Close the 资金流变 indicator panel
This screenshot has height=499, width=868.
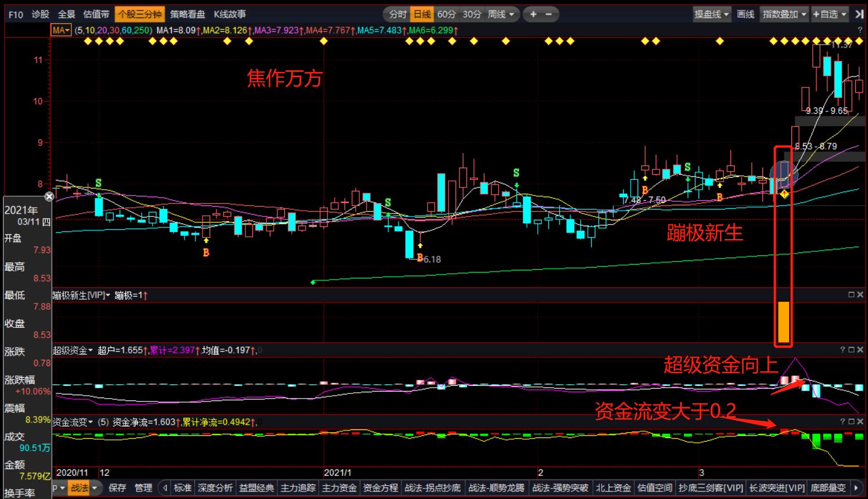pos(860,422)
